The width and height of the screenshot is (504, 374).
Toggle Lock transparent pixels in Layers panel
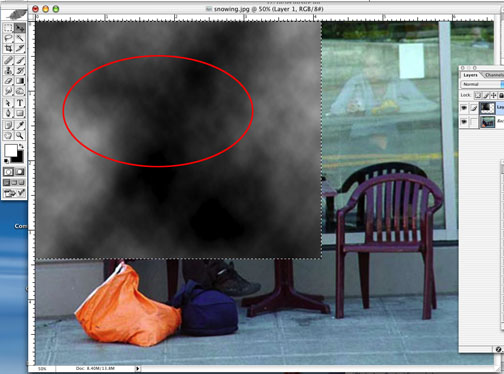478,95
